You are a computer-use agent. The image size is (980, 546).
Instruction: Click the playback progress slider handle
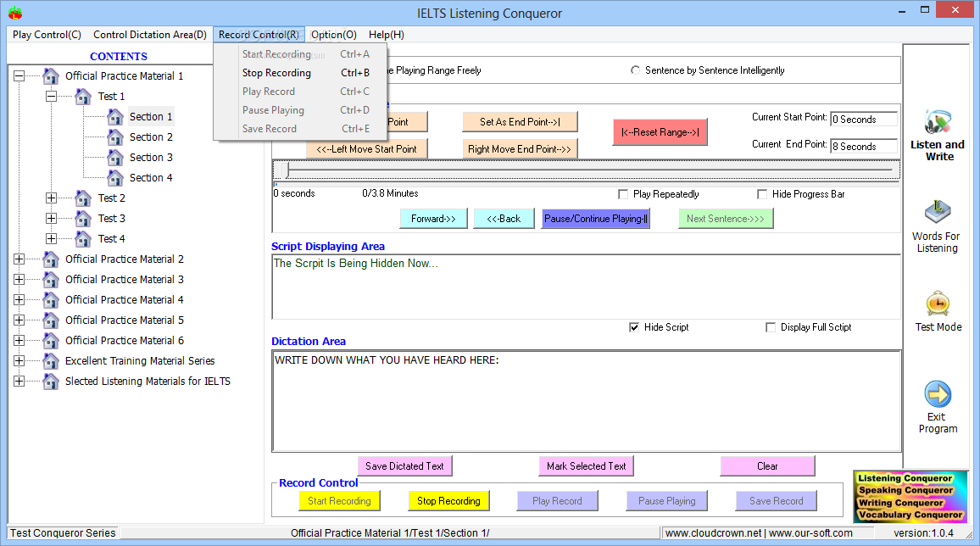click(283, 170)
